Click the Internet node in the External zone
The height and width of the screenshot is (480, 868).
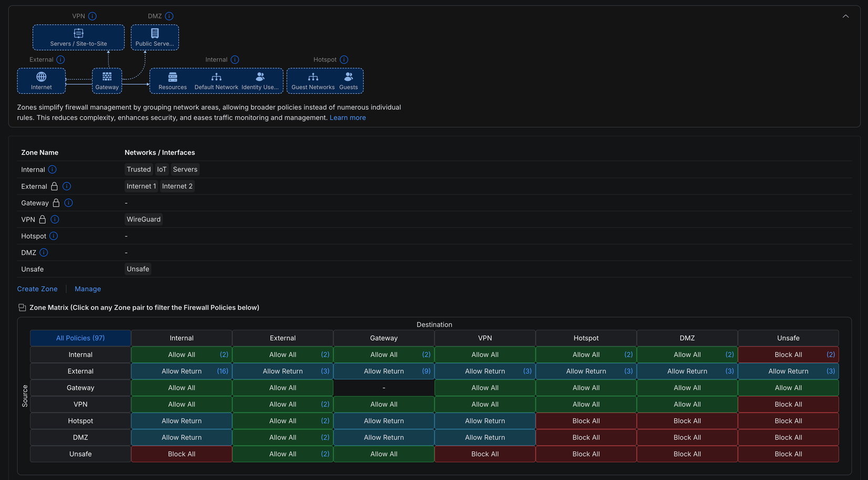41,81
